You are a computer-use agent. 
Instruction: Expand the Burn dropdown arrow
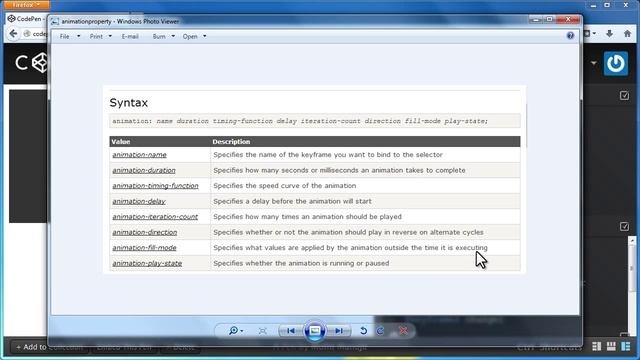coord(173,36)
